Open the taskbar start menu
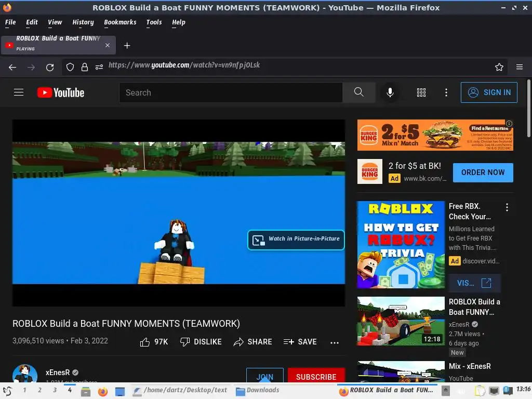The height and width of the screenshot is (399, 532). click(x=7, y=391)
